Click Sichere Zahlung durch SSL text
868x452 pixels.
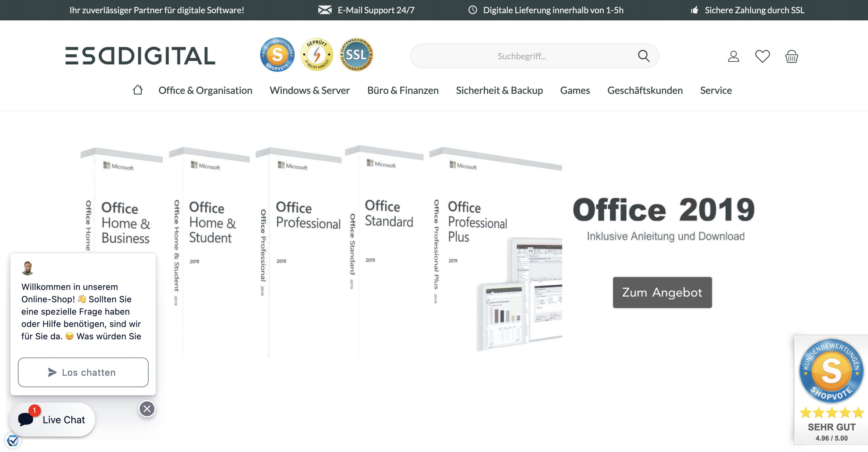coord(754,10)
